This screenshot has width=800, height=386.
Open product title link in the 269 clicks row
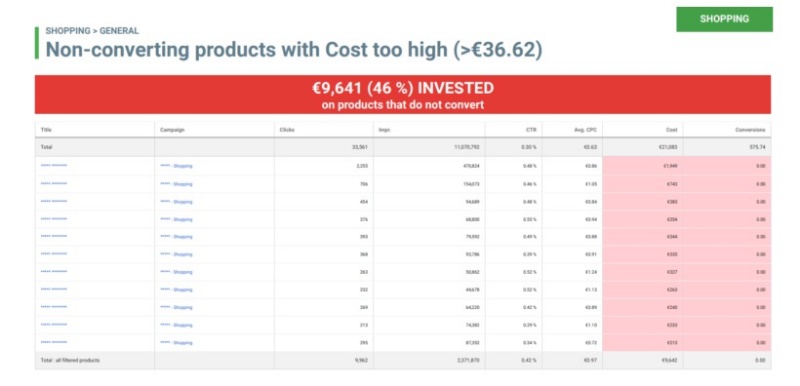tap(54, 306)
